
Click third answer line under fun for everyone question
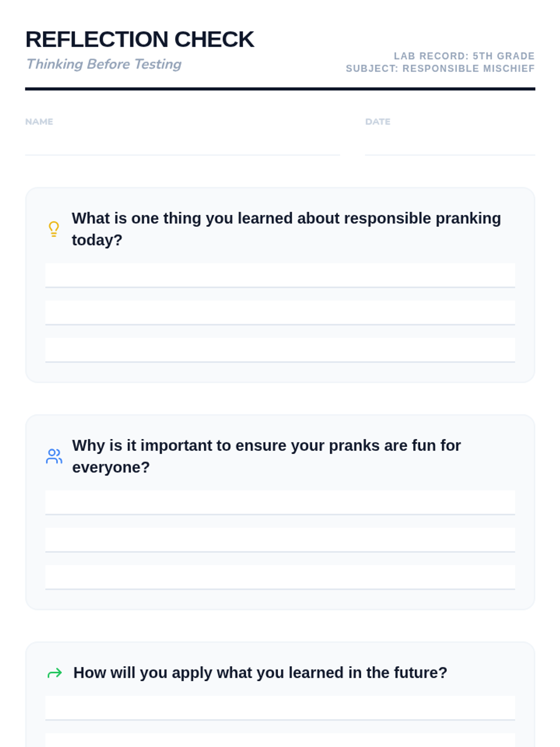(280, 578)
